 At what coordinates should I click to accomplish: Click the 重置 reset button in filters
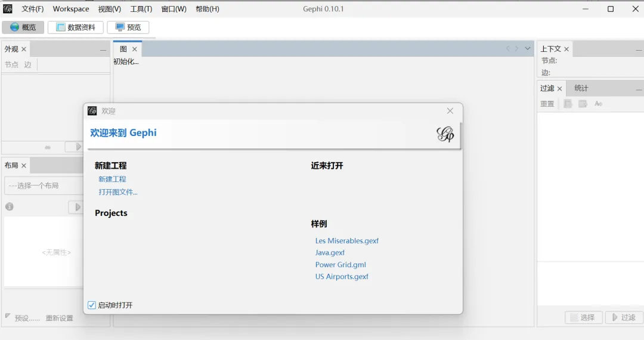[547, 104]
